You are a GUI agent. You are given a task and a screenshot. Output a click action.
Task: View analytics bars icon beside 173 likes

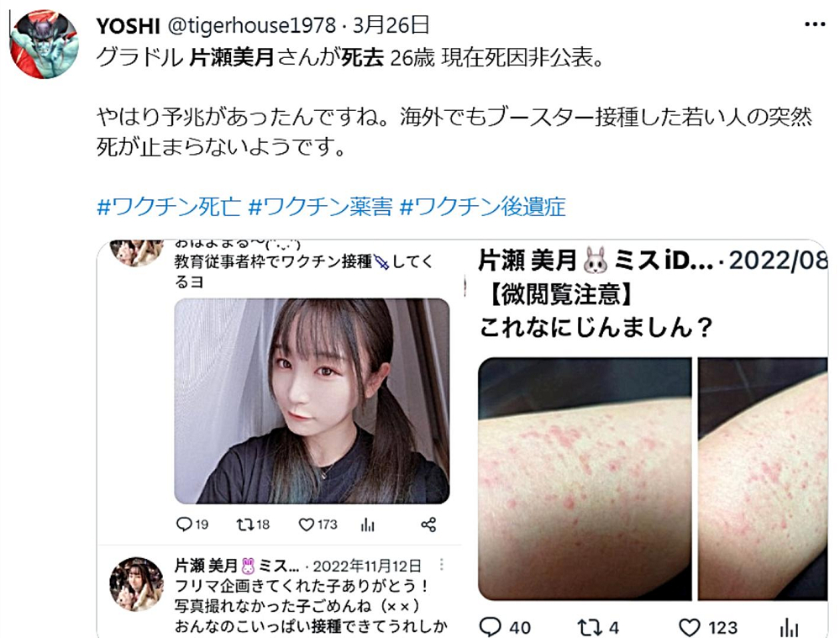pos(368,525)
